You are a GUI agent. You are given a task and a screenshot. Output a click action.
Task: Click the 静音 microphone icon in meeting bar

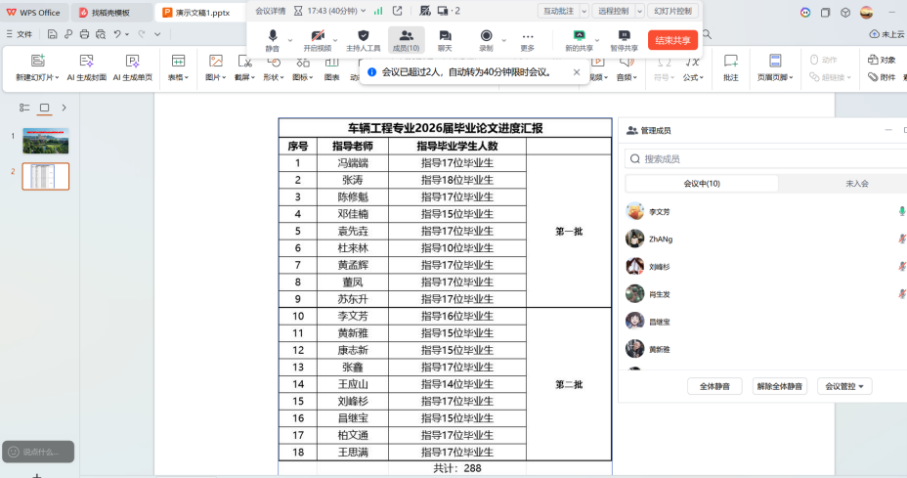[x=272, y=35]
